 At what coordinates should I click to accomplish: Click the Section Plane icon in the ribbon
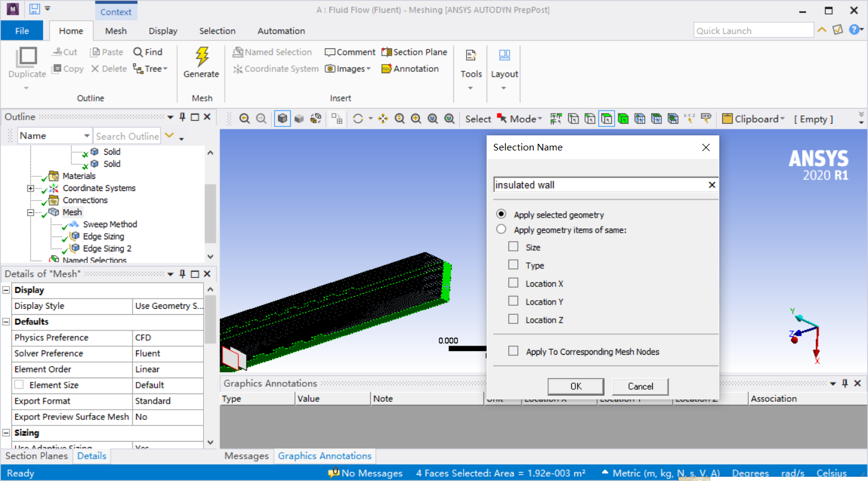[387, 52]
